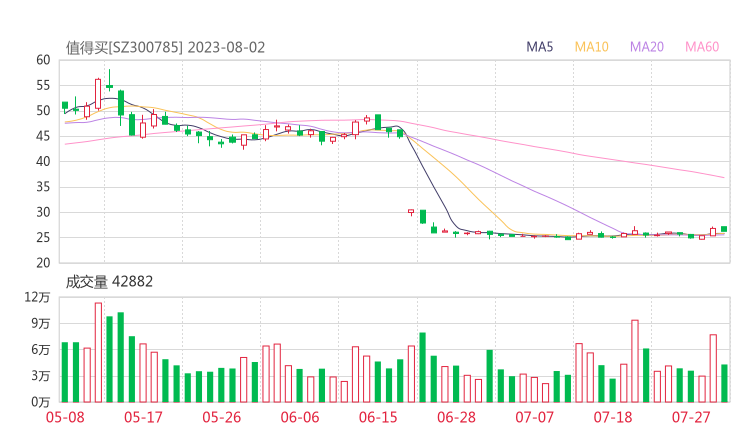The width and height of the screenshot is (740, 440).
Task: Click the 07-07 date axis label
Action: [534, 417]
